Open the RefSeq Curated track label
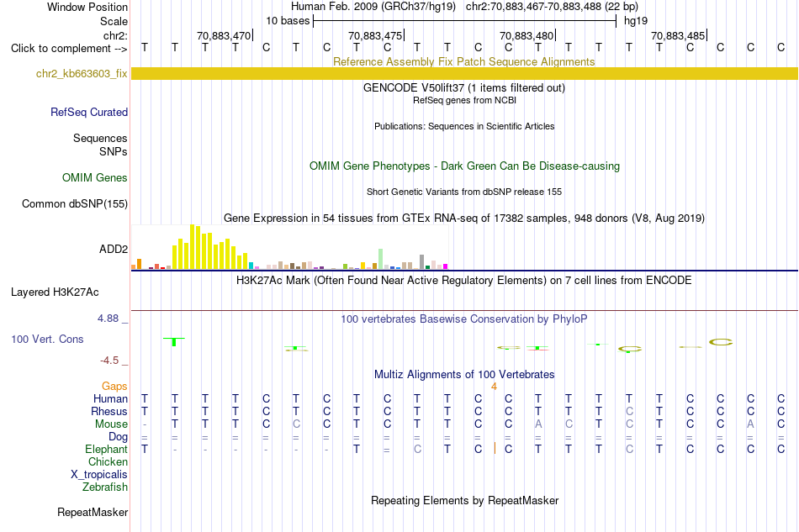Image resolution: width=799 pixels, height=532 pixels. (x=89, y=112)
